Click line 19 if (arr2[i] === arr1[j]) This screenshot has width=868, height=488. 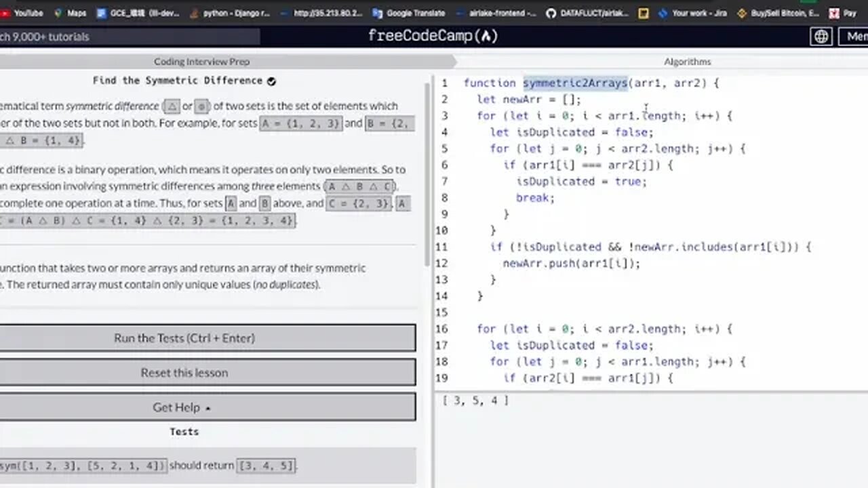pyautogui.click(x=588, y=378)
